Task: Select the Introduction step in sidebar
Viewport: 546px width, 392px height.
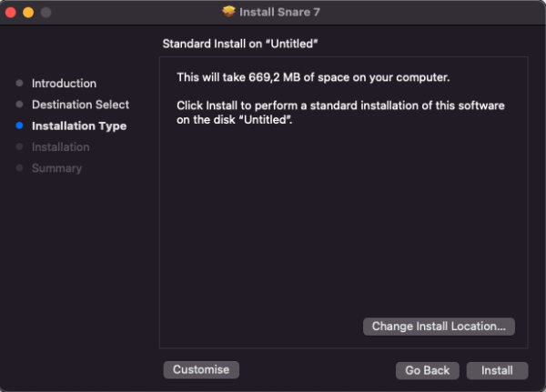Action: tap(64, 84)
